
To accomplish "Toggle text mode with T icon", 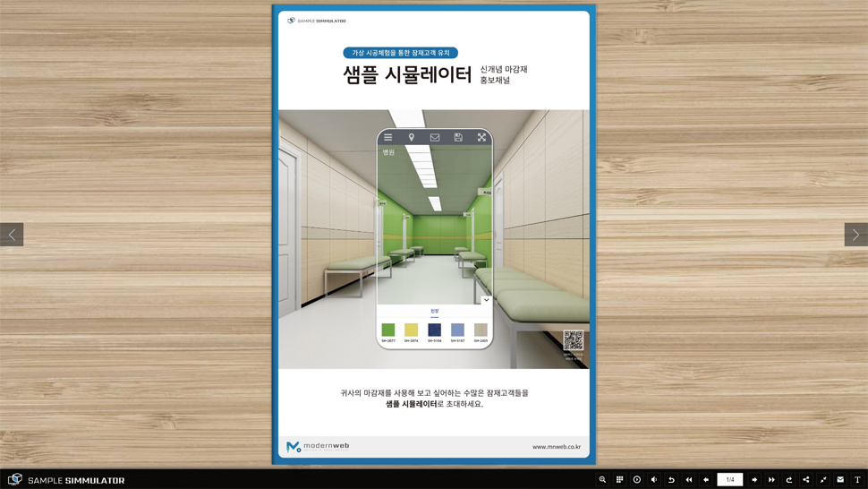I will [857, 480].
